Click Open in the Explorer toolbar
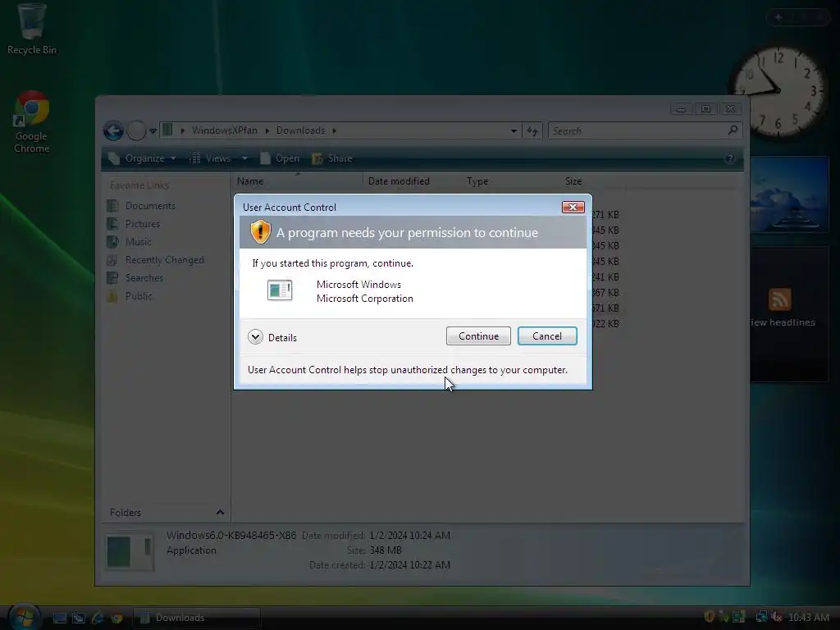 tap(280, 158)
